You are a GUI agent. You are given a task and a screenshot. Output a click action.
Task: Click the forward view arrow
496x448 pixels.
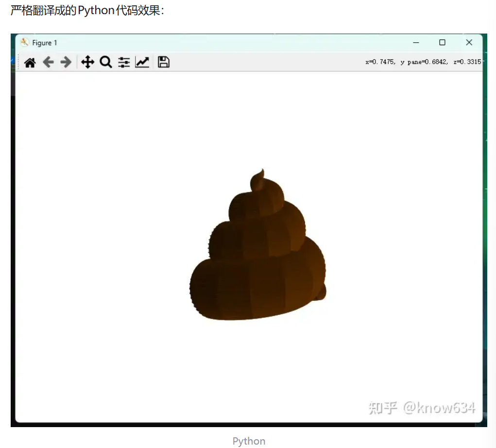[x=66, y=62]
